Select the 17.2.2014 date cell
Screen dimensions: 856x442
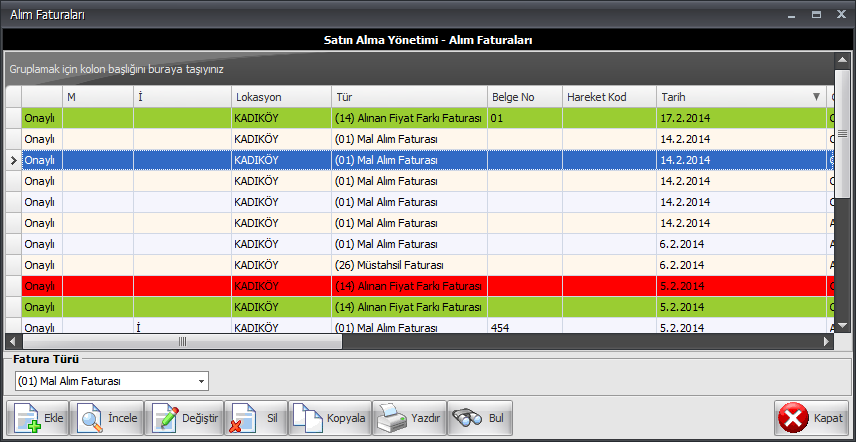click(x=741, y=118)
